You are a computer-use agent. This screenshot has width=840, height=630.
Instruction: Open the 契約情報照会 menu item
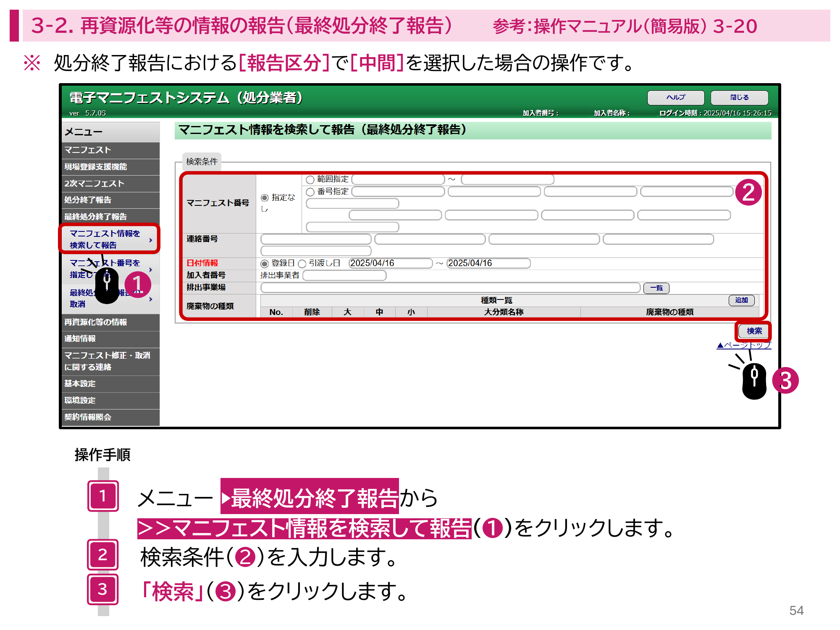tap(110, 417)
